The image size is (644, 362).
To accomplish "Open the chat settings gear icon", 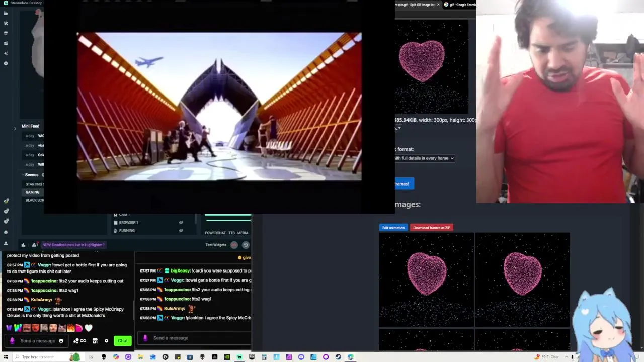I will (x=106, y=341).
